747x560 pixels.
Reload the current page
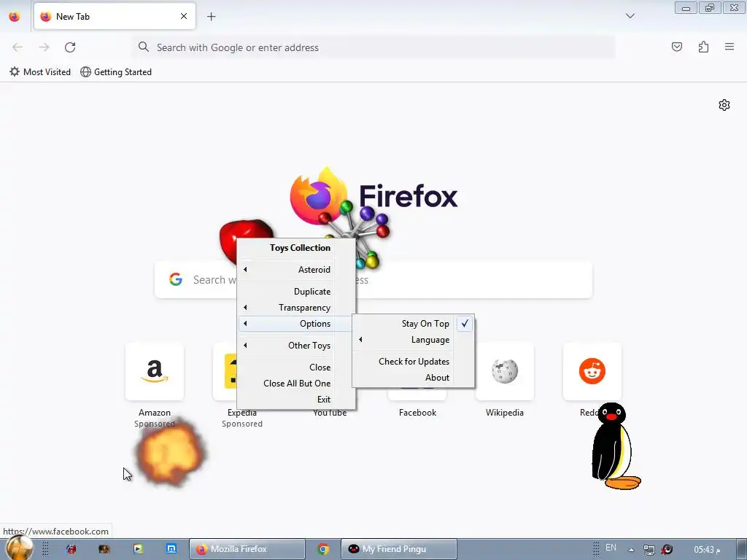[70, 47]
